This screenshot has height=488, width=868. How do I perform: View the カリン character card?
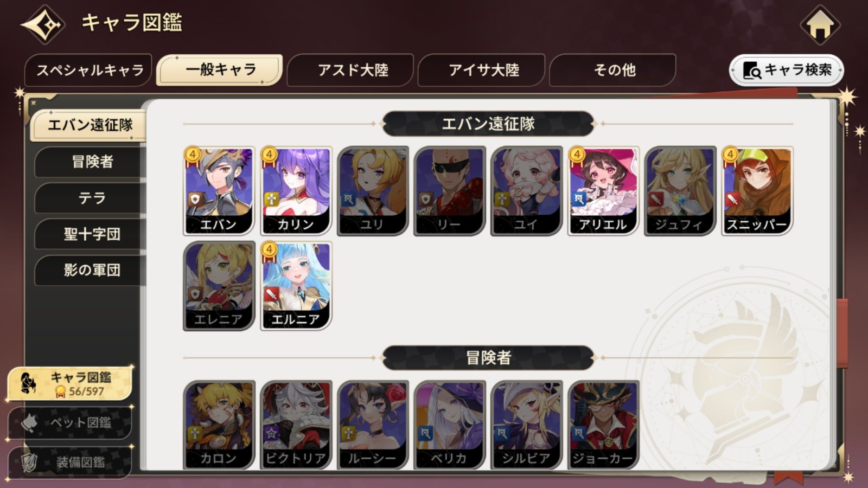point(296,190)
